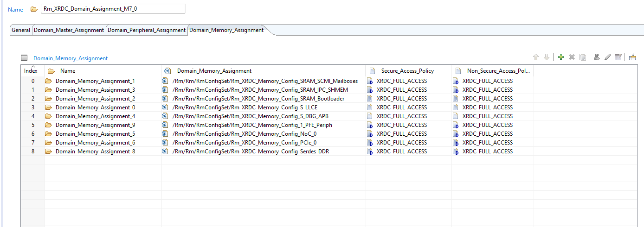Click the duplicate element pages icon
644x227 pixels.
click(x=582, y=57)
